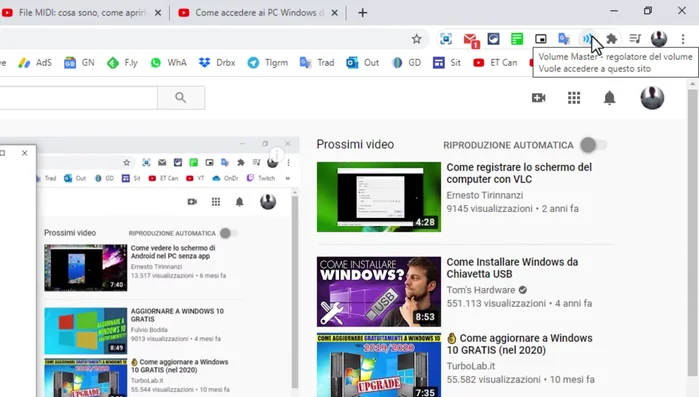Image resolution: width=699 pixels, height=397 pixels.
Task: Open the GD bookmark
Action: (x=406, y=63)
